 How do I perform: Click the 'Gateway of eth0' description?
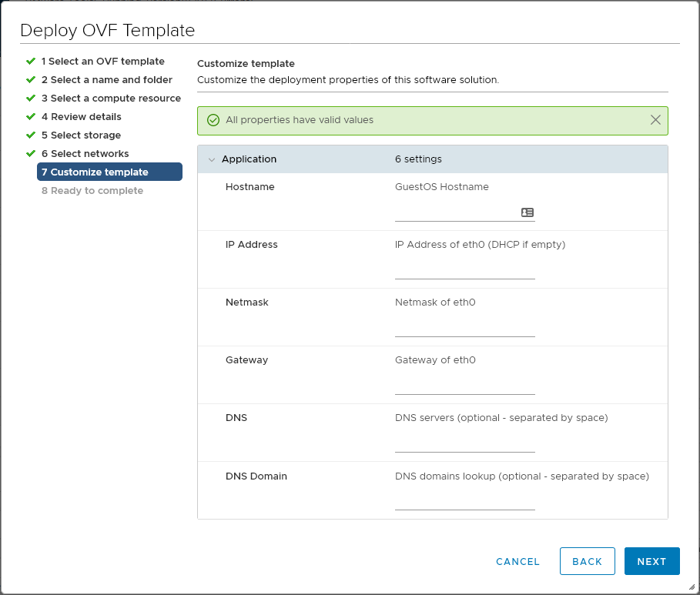pyautogui.click(x=435, y=360)
